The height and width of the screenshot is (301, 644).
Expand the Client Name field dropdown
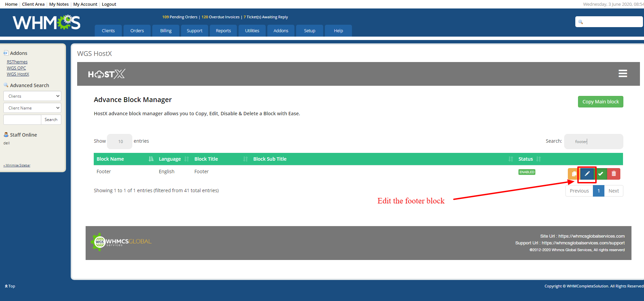32,108
